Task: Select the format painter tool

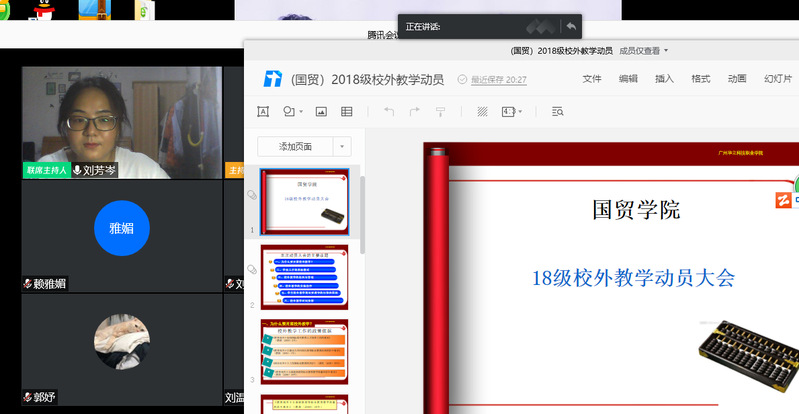Action: (x=441, y=111)
